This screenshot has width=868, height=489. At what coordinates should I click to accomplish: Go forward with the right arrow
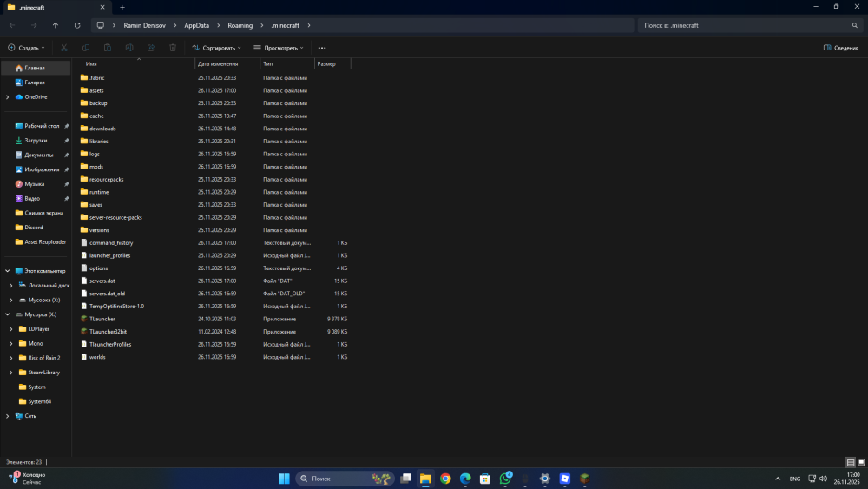tap(34, 25)
